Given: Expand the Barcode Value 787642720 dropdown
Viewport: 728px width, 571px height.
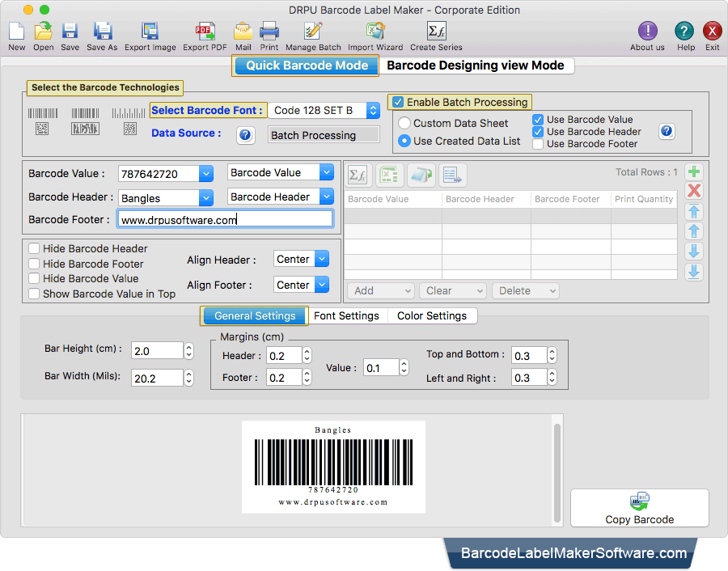Looking at the screenshot, I should pyautogui.click(x=206, y=174).
